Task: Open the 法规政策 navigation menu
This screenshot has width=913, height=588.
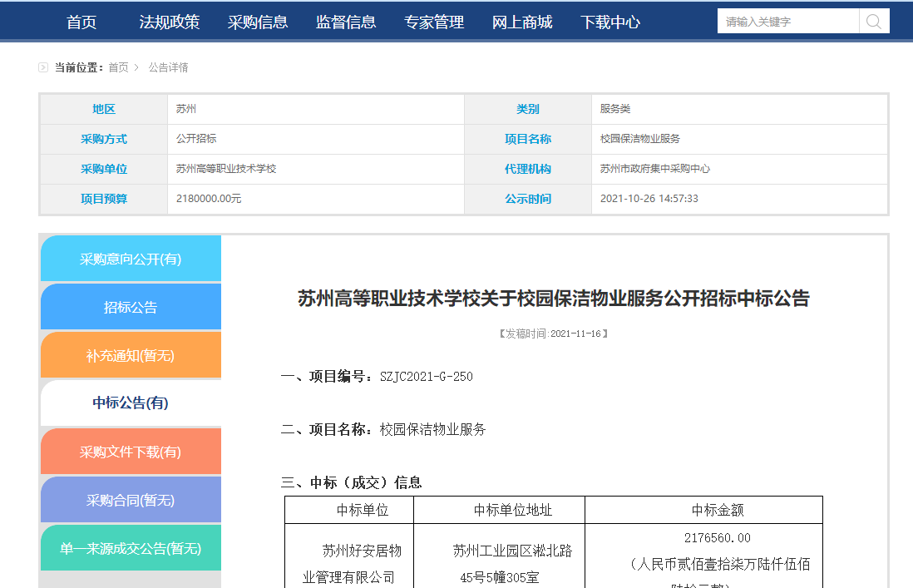Action: pos(170,22)
